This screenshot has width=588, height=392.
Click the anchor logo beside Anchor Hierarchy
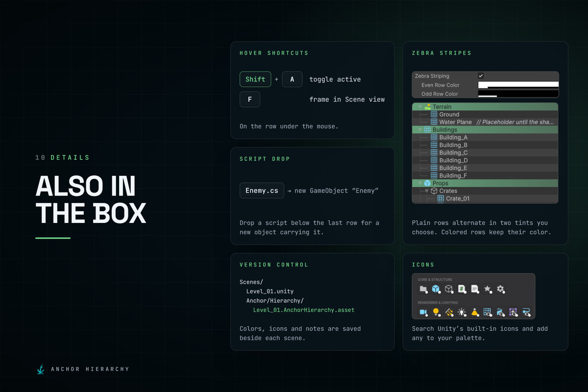41,369
